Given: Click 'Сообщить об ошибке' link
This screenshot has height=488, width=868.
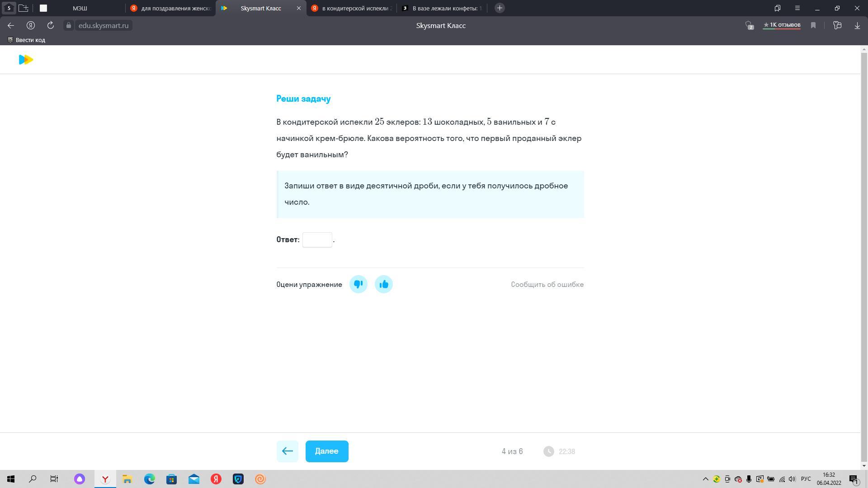Looking at the screenshot, I should coord(547,284).
